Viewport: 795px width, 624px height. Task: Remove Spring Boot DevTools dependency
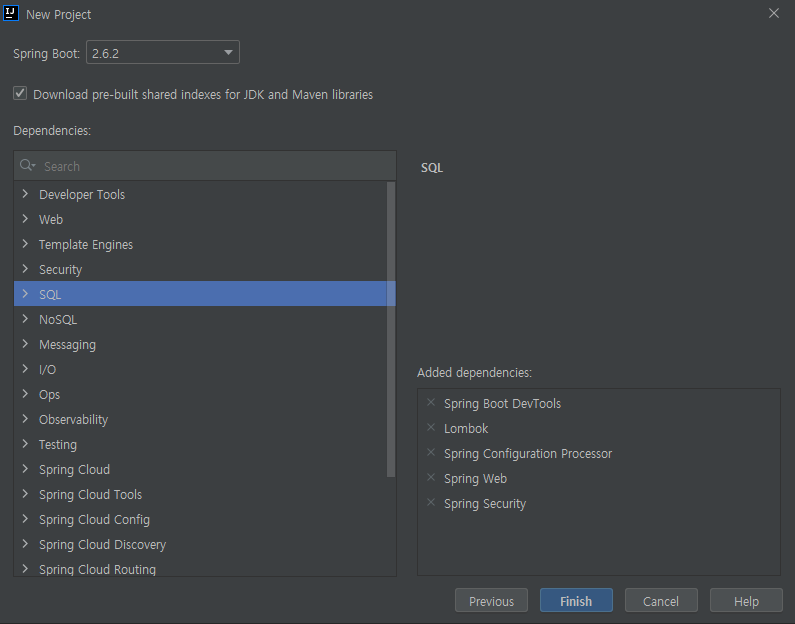431,402
